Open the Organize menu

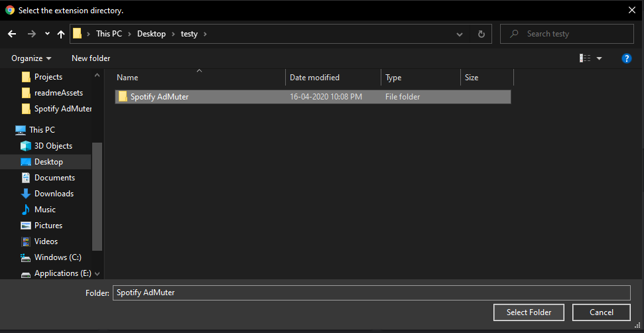[x=32, y=58]
